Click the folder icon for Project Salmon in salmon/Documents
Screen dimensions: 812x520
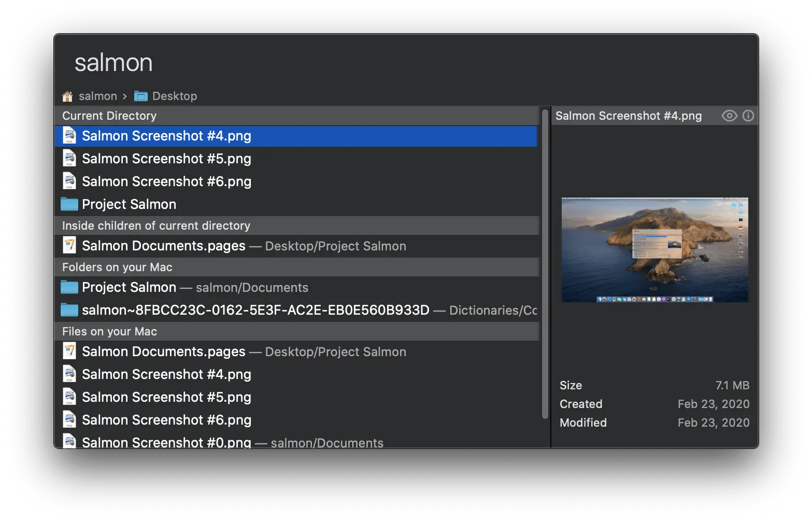pyautogui.click(x=69, y=287)
